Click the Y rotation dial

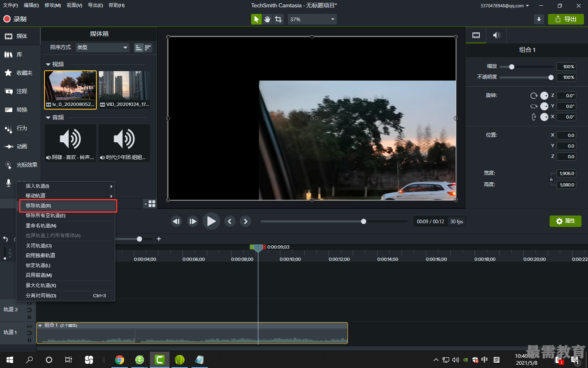[544, 106]
